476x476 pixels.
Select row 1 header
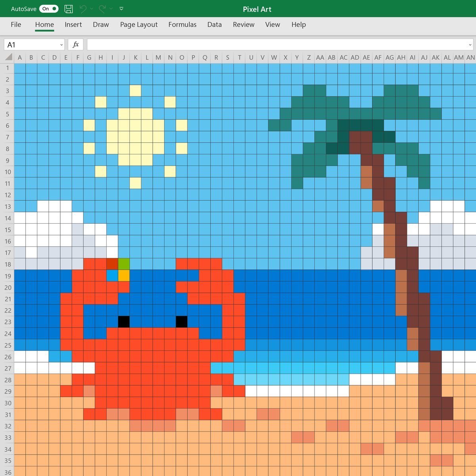coord(7,68)
